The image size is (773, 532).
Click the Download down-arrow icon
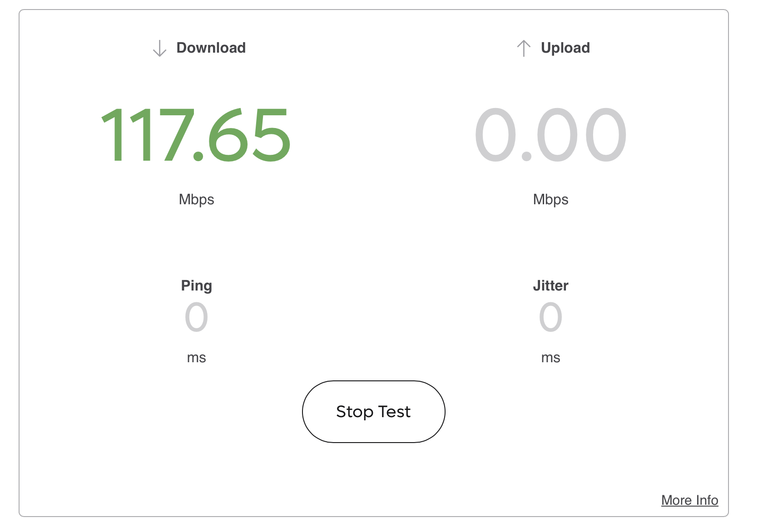(x=159, y=48)
